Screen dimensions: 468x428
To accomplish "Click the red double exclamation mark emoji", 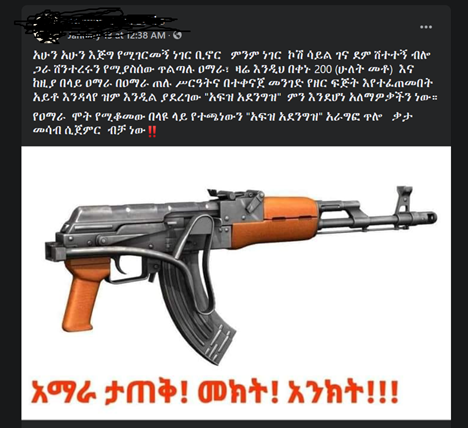I will (152, 132).
